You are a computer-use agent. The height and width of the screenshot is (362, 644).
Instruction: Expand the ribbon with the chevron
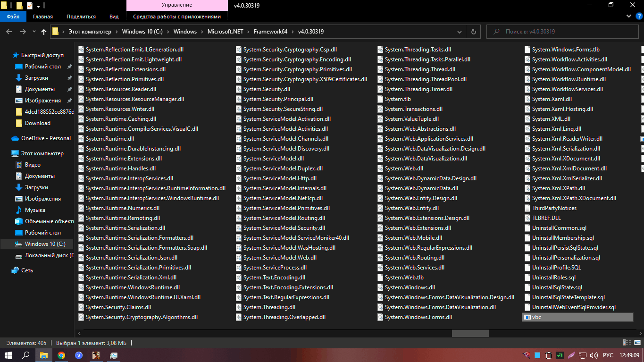tap(628, 16)
